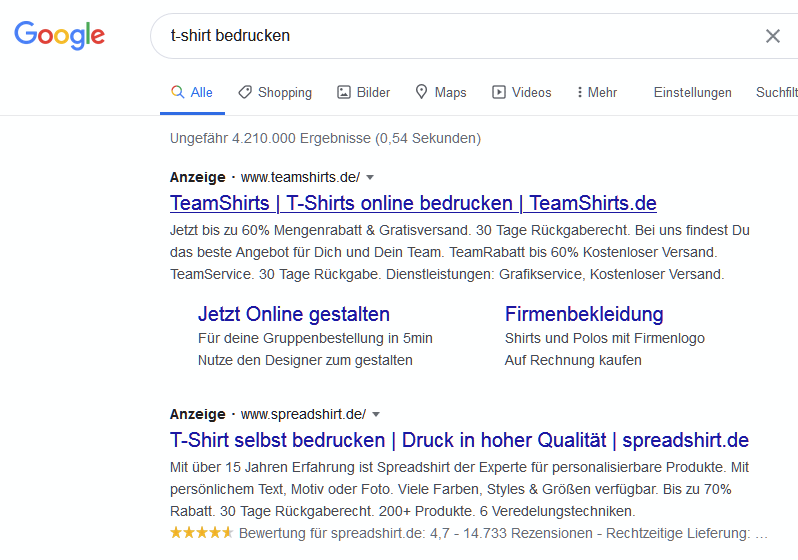Open the Firmenbekleidung sitelink
This screenshot has width=798, height=560.
tap(584, 314)
